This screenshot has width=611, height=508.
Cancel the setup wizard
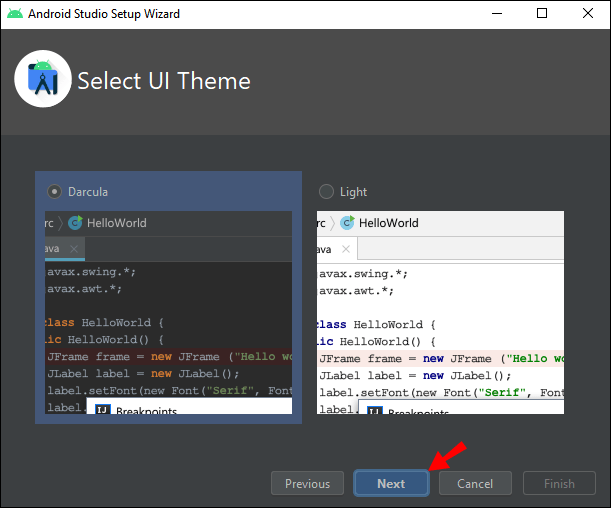[475, 483]
